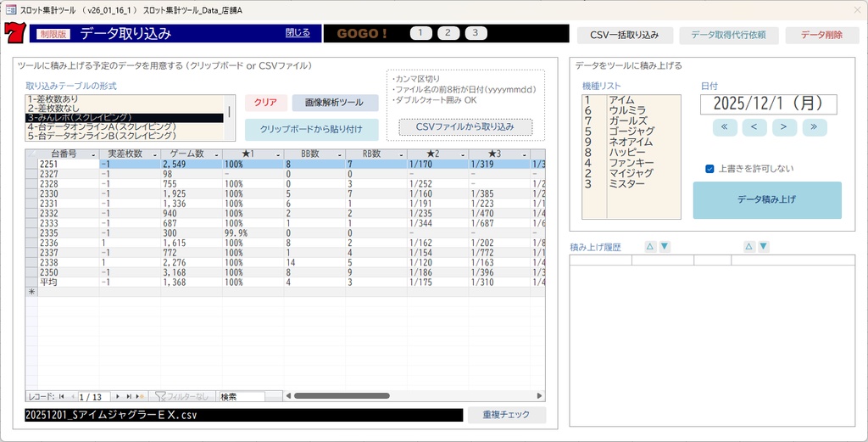The image size is (868, 442).
Task: Click the フィルターなし filter indicator
Action: click(182, 396)
